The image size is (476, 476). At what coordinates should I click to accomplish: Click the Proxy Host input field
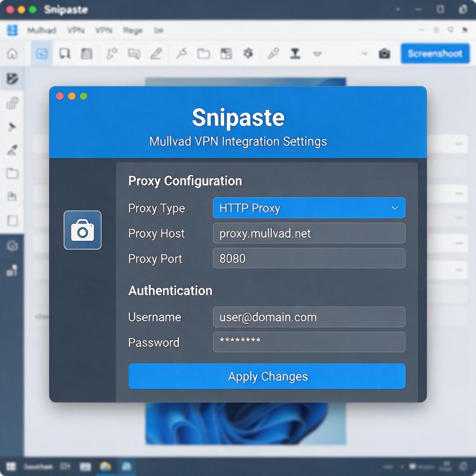309,233
